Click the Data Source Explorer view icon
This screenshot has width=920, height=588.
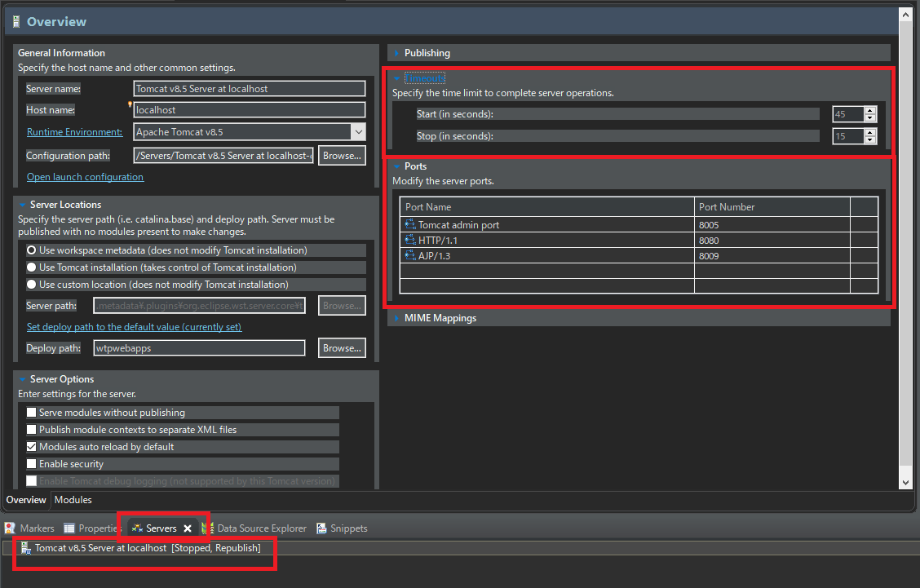coord(208,528)
